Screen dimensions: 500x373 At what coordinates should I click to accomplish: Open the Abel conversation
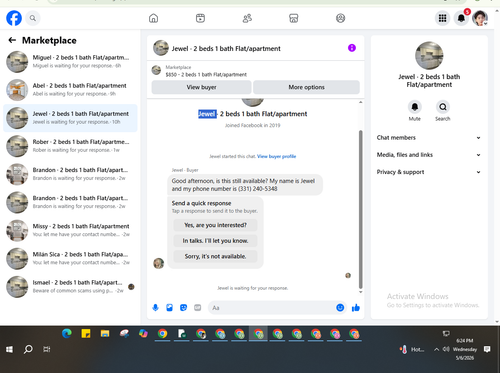[x=70, y=90]
